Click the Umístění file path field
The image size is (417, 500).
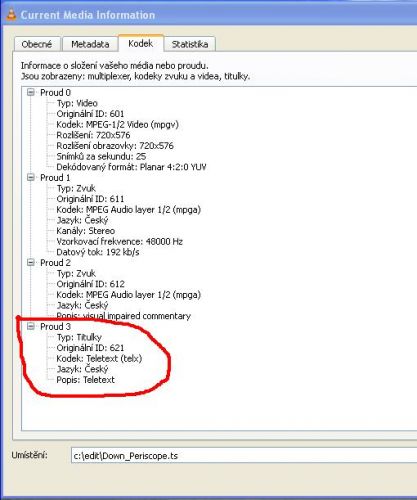point(244,456)
